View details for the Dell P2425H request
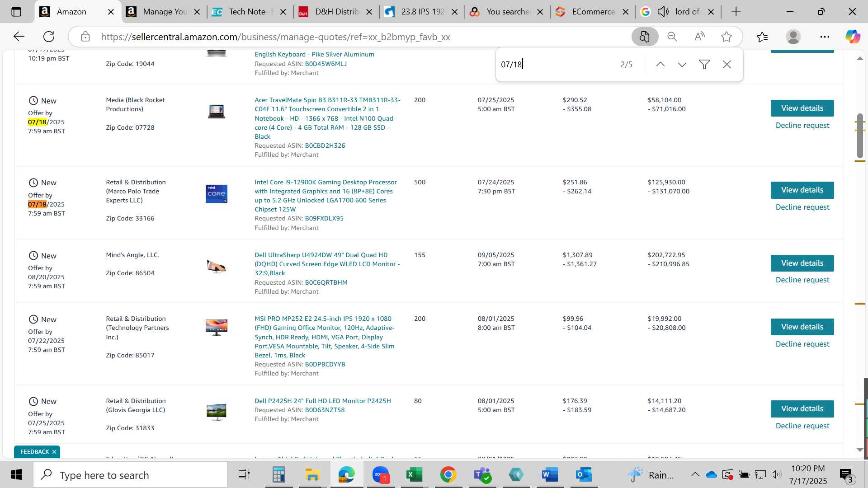The image size is (868, 488). point(802,408)
